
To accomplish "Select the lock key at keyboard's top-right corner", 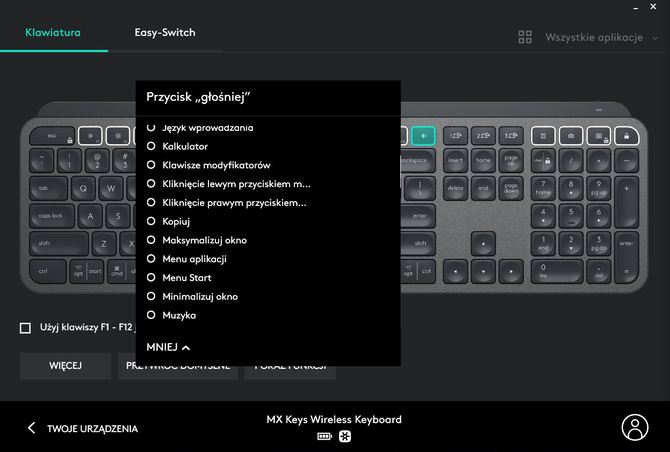I will [x=626, y=136].
